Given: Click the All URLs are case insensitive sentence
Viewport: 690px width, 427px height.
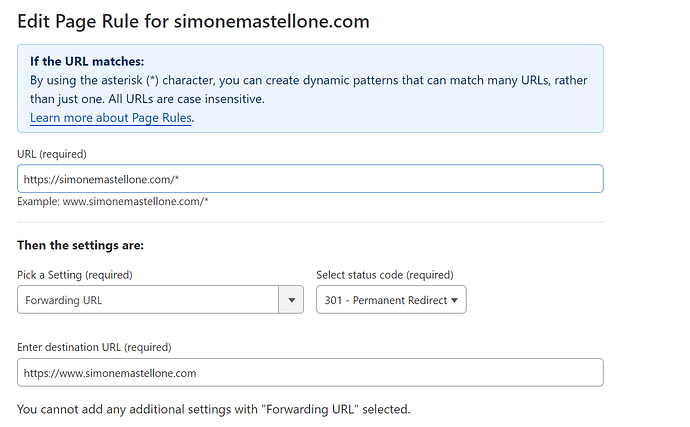Looking at the screenshot, I should [187, 99].
